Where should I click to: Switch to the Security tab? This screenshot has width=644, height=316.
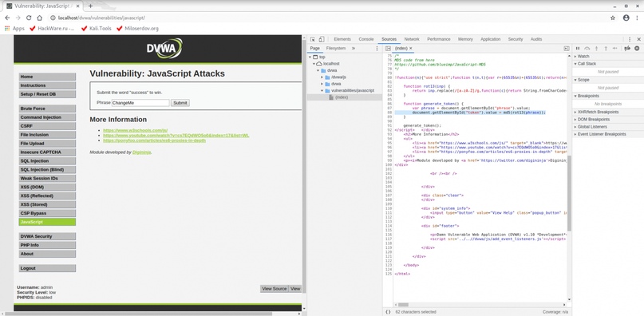point(515,39)
